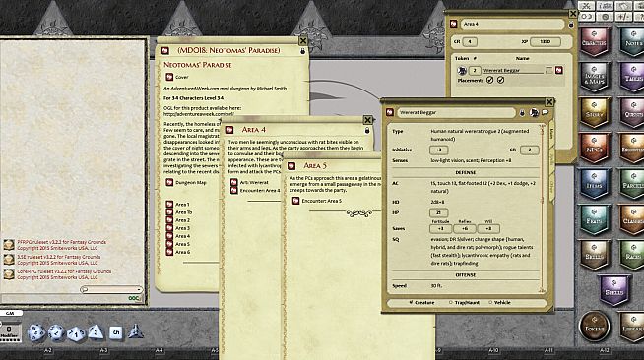
Task: Click the encounter CR value field
Action: pyautogui.click(x=470, y=42)
